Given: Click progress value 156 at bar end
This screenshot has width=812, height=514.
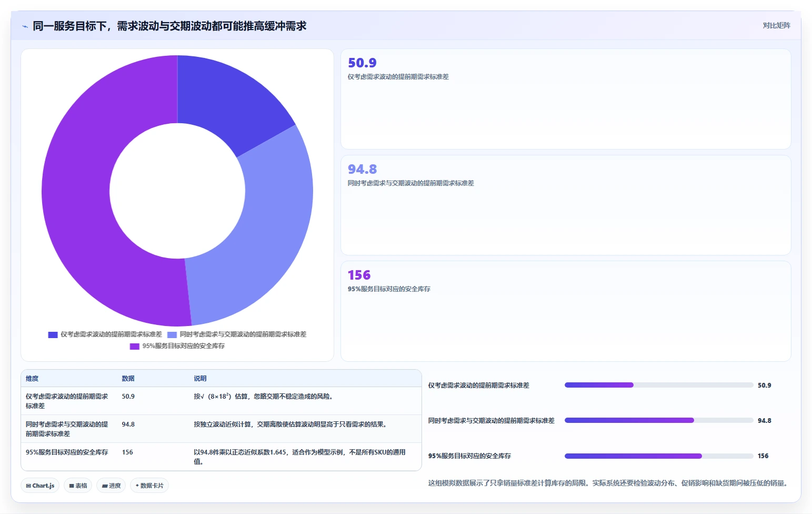Looking at the screenshot, I should [x=763, y=456].
